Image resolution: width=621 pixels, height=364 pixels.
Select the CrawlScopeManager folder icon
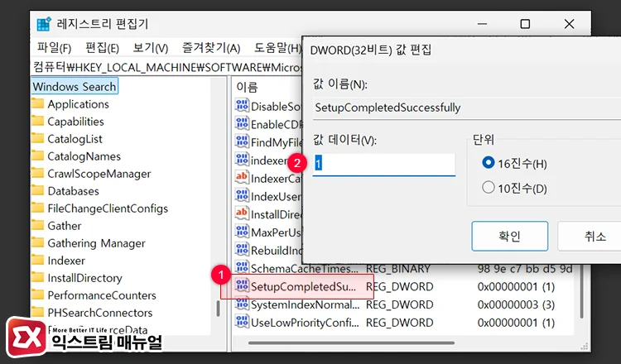pos(38,173)
